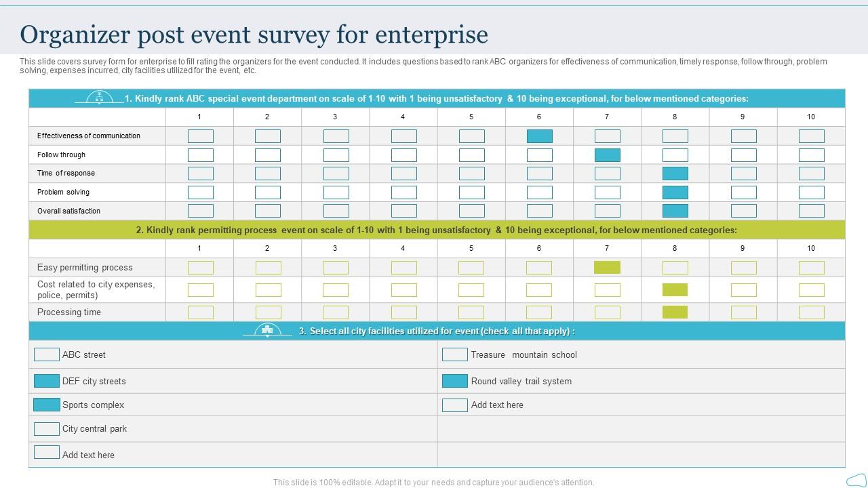Check the Add text here box under Sports complex column
This screenshot has width=868, height=488.
coord(47,455)
